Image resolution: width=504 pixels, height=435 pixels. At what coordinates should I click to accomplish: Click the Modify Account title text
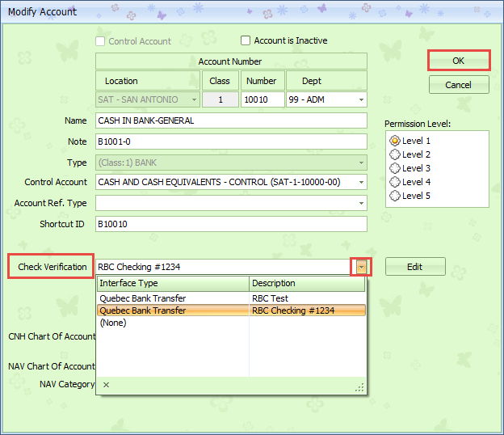coord(43,12)
